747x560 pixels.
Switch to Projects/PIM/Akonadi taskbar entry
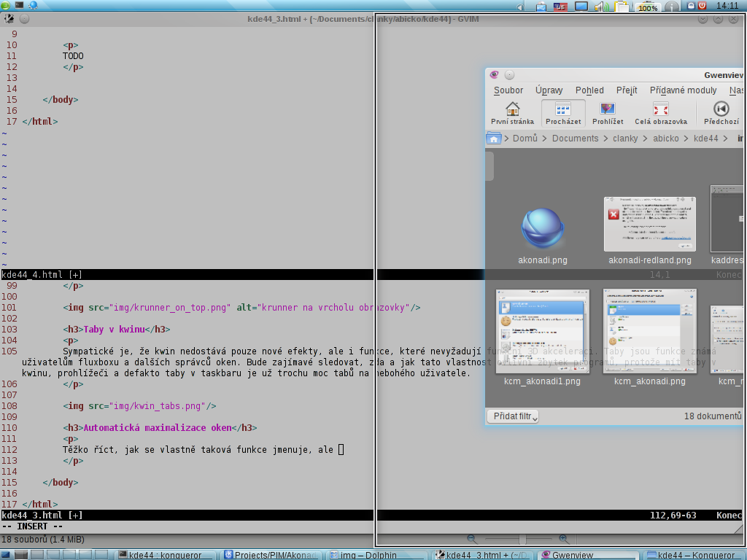point(271,555)
